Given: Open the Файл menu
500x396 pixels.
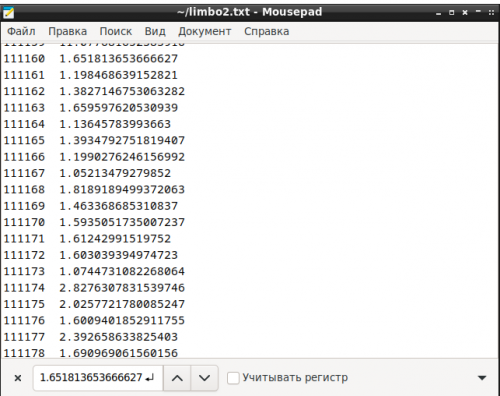Looking at the screenshot, I should point(21,31).
